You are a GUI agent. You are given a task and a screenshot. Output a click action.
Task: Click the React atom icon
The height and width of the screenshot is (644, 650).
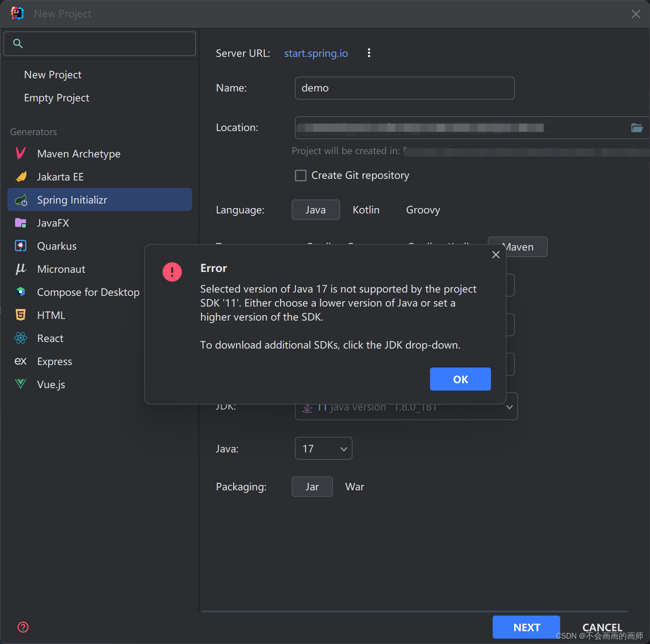point(21,338)
